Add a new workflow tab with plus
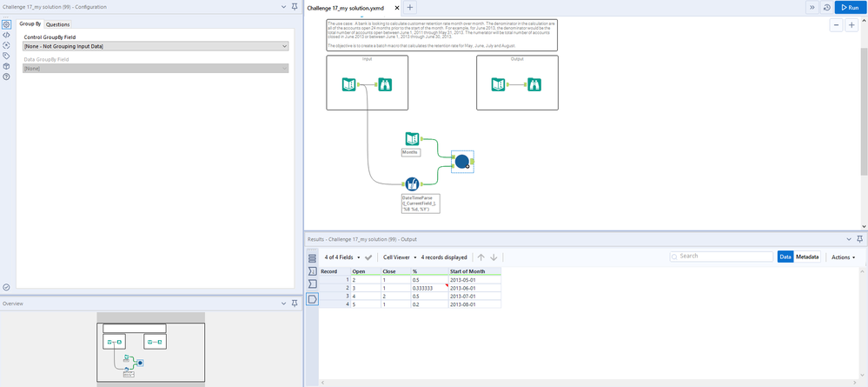 (x=410, y=7)
